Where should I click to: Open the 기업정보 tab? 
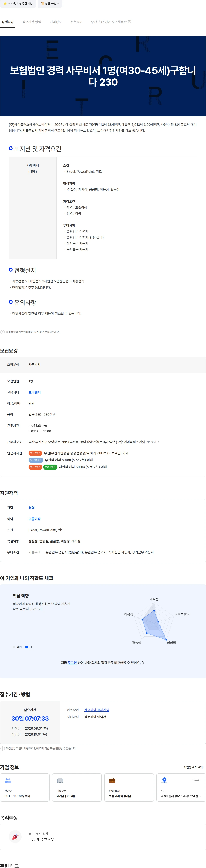pos(56,22)
